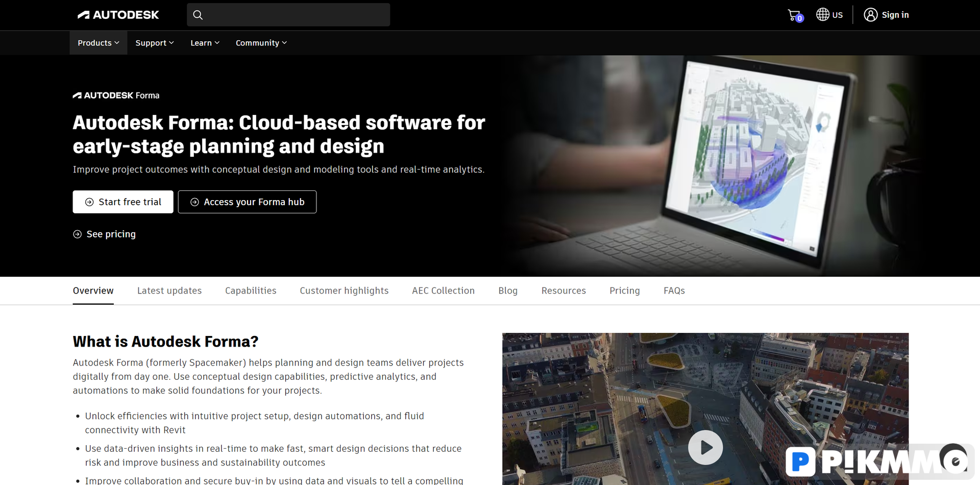Open the shopping cart icon
This screenshot has height=485, width=980.
tap(795, 15)
